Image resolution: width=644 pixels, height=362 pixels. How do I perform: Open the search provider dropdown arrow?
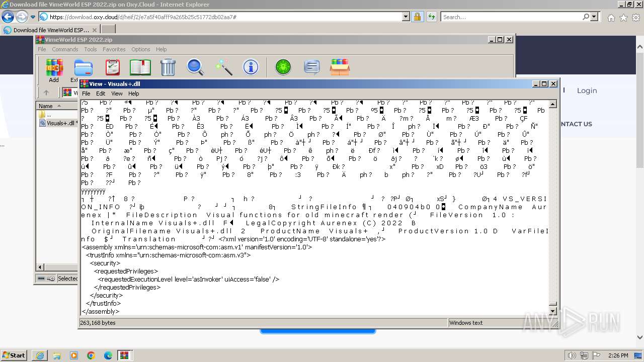(594, 17)
